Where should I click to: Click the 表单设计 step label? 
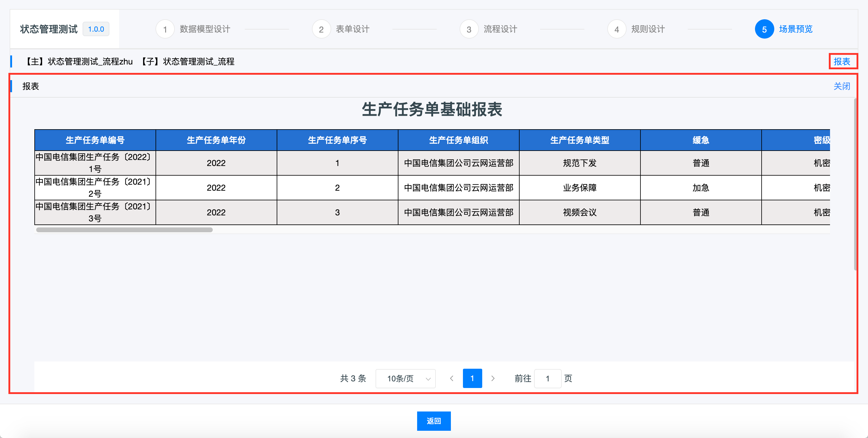pos(352,29)
